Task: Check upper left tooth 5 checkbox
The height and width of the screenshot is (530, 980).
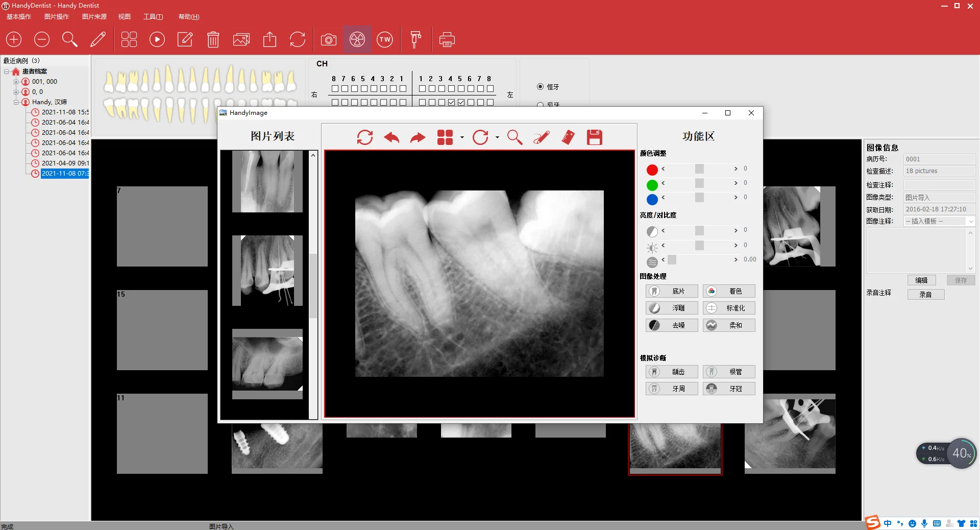Action: click(461, 89)
